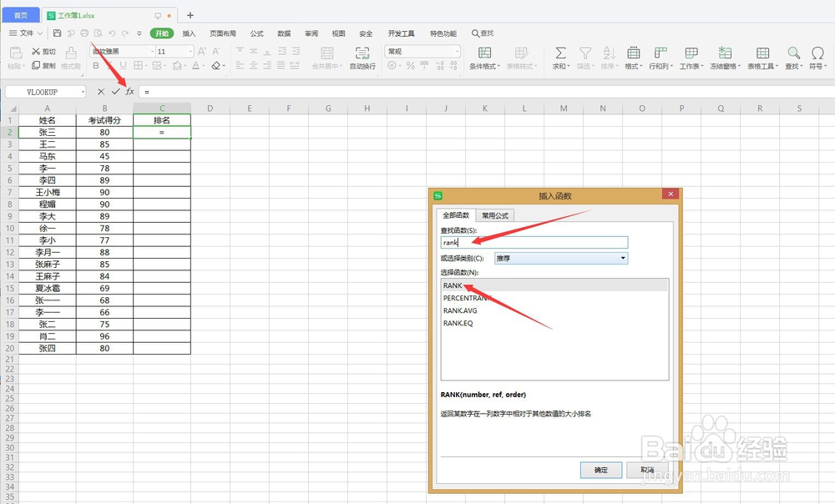Open the 页面布局 ribbon tab

223,33
